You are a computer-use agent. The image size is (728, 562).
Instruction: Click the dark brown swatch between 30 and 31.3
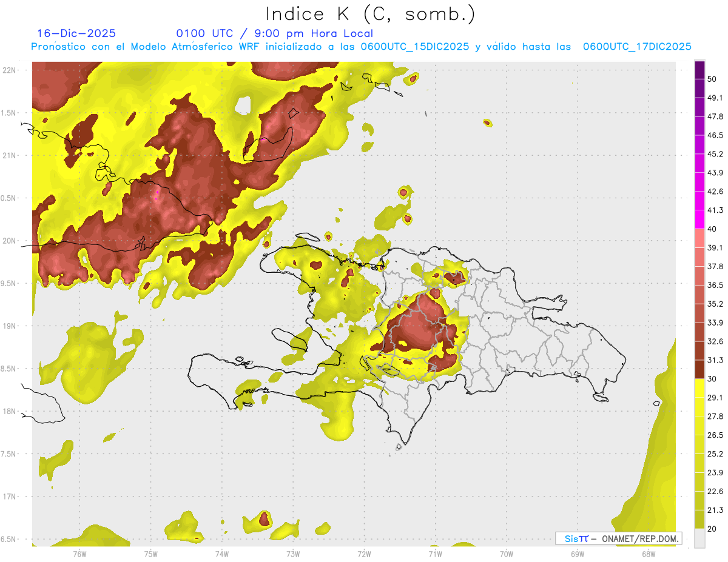700,369
